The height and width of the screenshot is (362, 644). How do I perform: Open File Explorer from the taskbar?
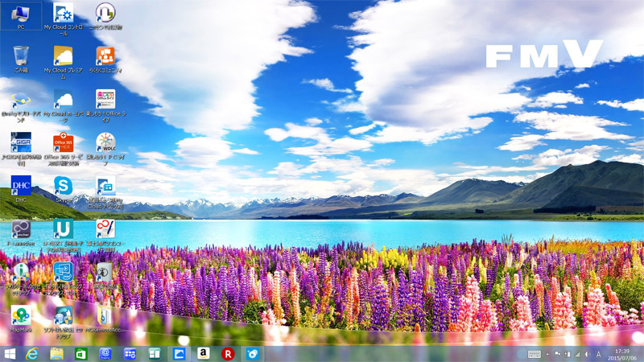pos(57,354)
